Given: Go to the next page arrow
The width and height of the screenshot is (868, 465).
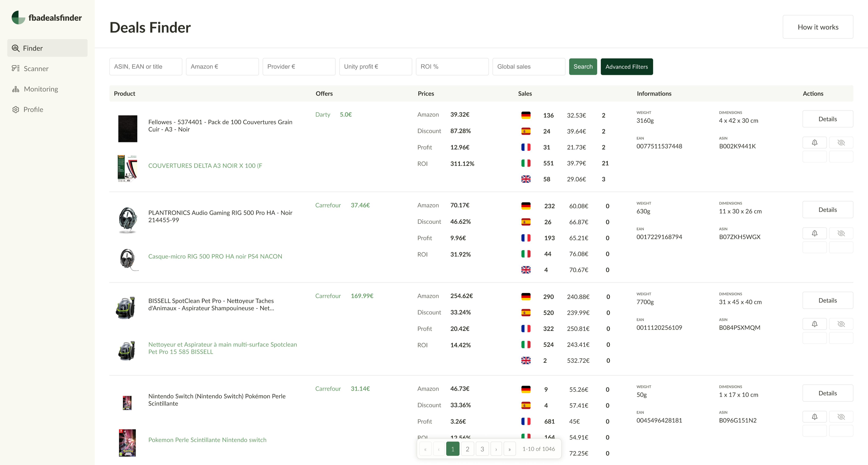Looking at the screenshot, I should click(496, 449).
